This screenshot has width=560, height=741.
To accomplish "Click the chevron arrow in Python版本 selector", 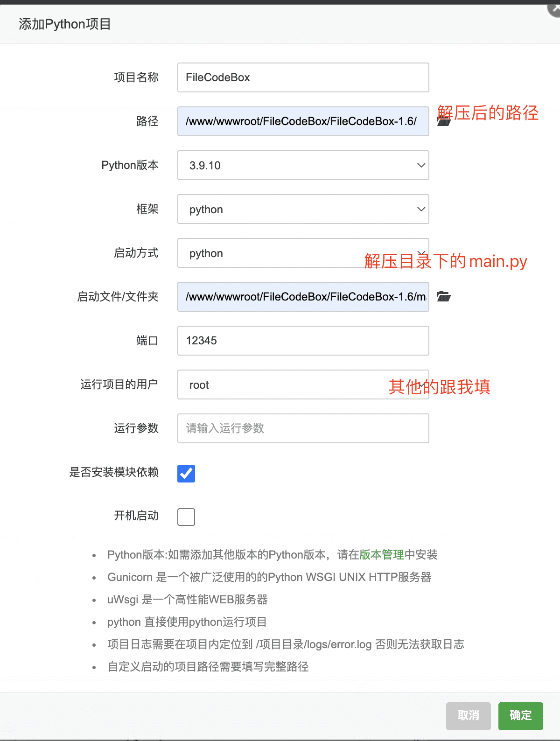I will coord(421,165).
